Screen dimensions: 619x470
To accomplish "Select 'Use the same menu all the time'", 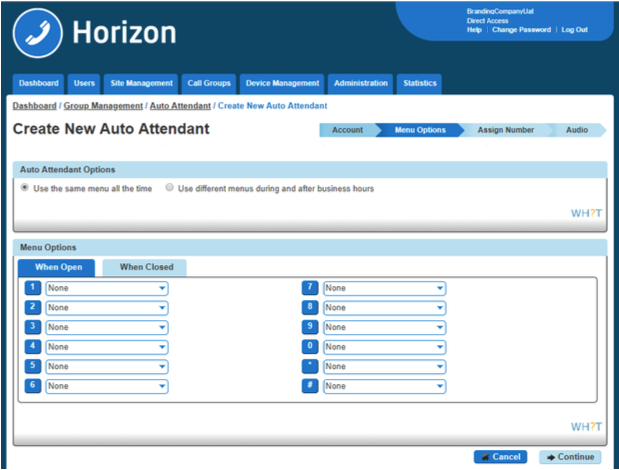I will [25, 187].
